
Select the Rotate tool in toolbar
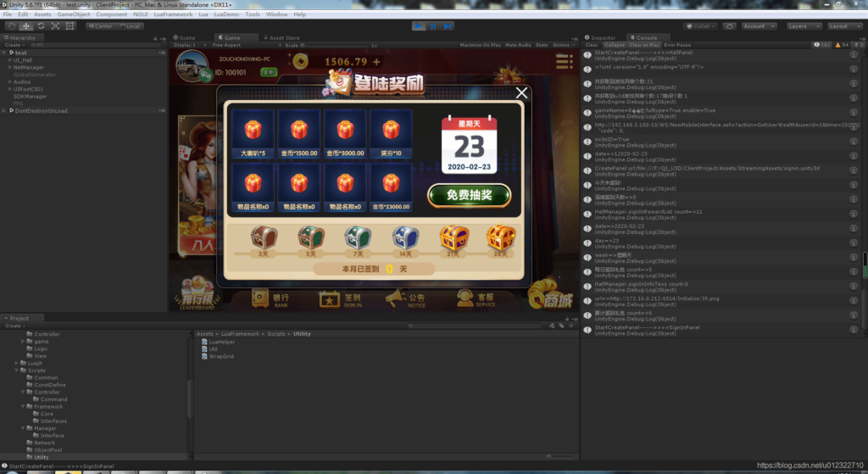(x=41, y=26)
